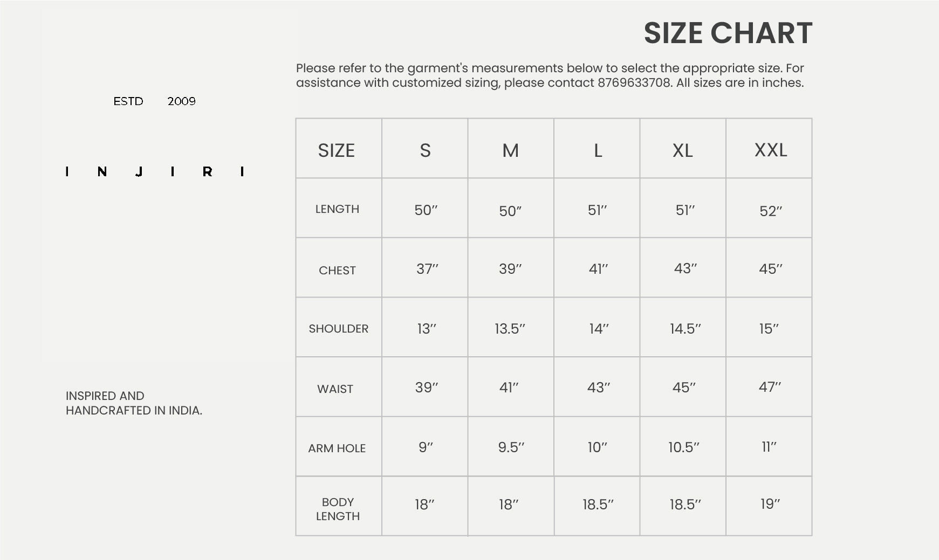Screen dimensions: 939x560
Task: Click the WAIST row label
Action: point(335,389)
